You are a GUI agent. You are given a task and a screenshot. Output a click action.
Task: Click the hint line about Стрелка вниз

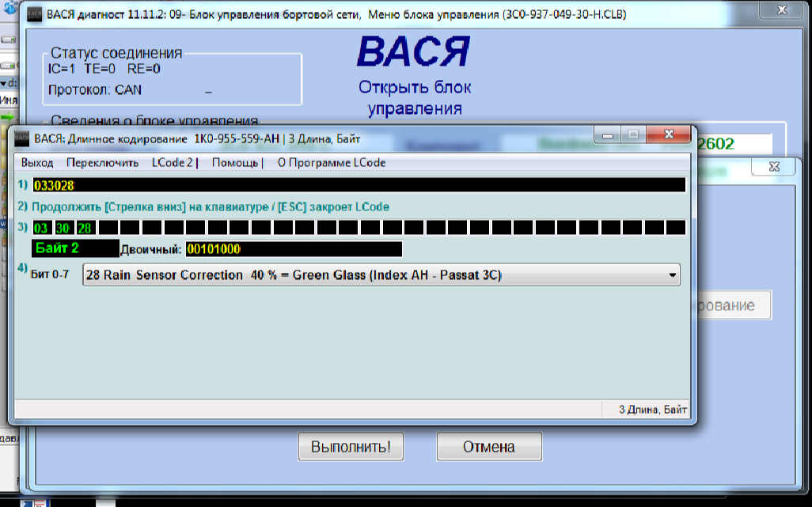(x=211, y=207)
